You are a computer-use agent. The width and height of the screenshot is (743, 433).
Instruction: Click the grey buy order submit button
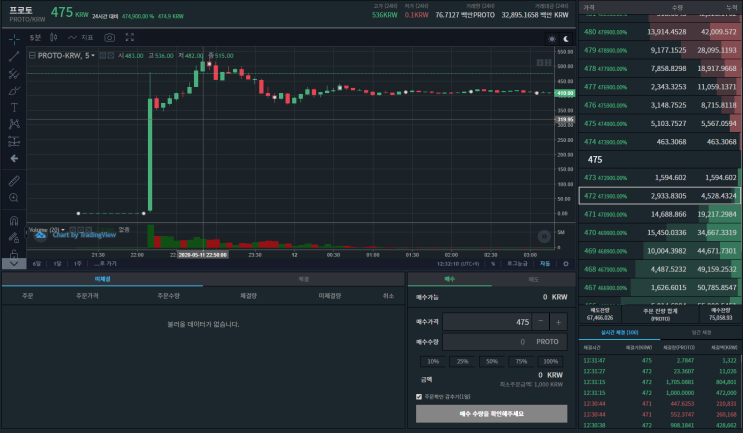(491, 414)
